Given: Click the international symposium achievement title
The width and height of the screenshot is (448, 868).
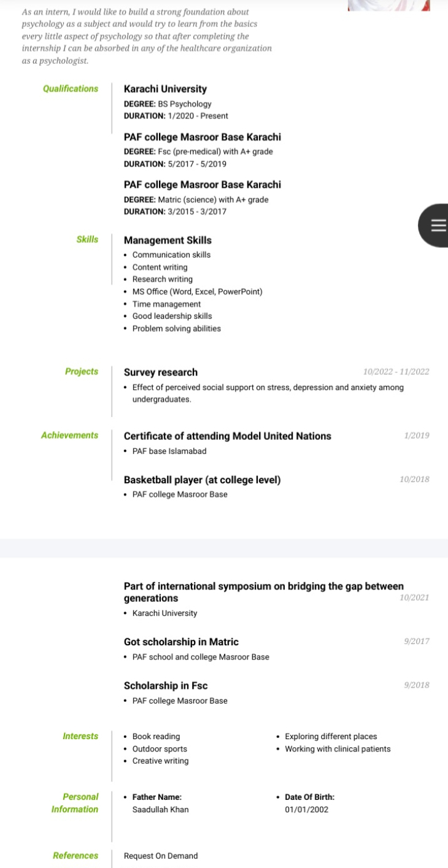Looking at the screenshot, I should pyautogui.click(x=264, y=592).
